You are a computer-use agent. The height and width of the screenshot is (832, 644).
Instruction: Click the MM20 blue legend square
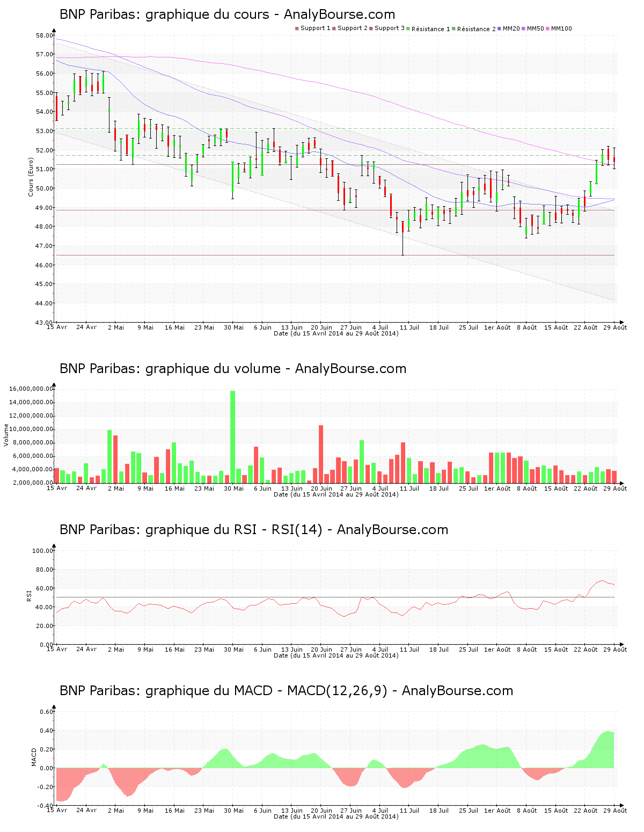[x=499, y=28]
